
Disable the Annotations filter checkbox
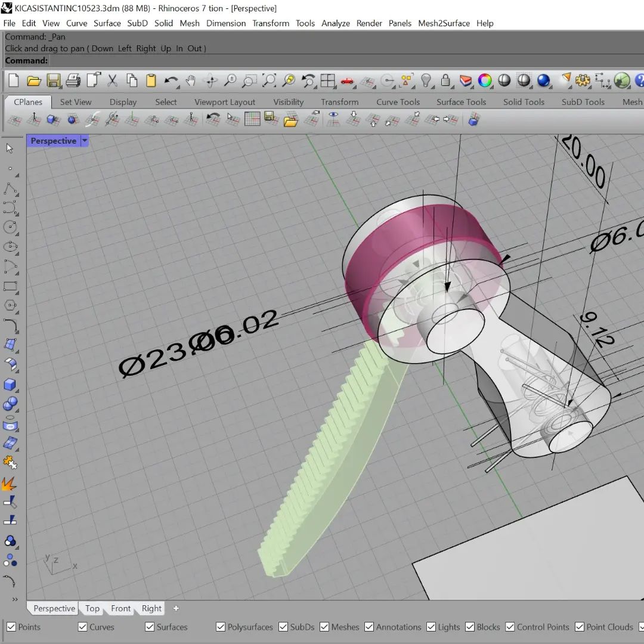click(369, 627)
